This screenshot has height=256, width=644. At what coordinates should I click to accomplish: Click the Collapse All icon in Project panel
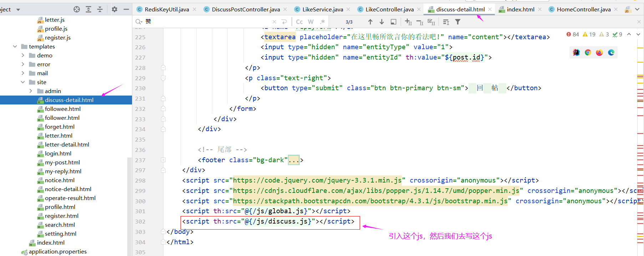click(x=100, y=9)
